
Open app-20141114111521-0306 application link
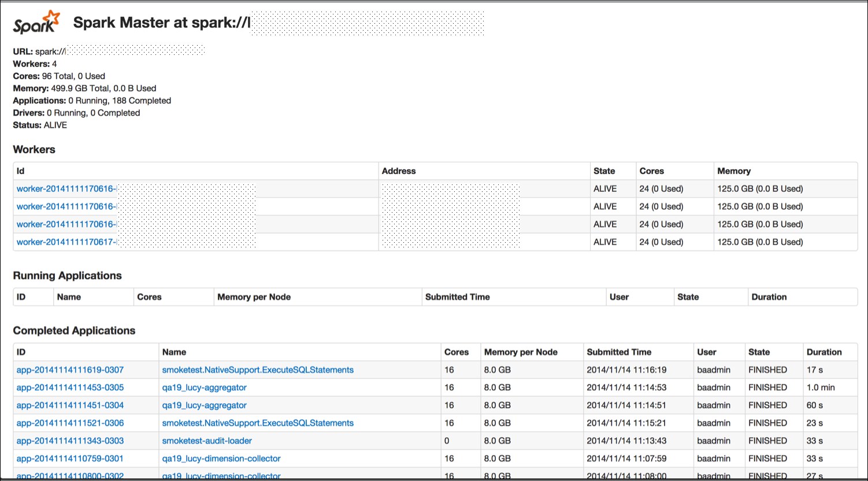pos(70,423)
